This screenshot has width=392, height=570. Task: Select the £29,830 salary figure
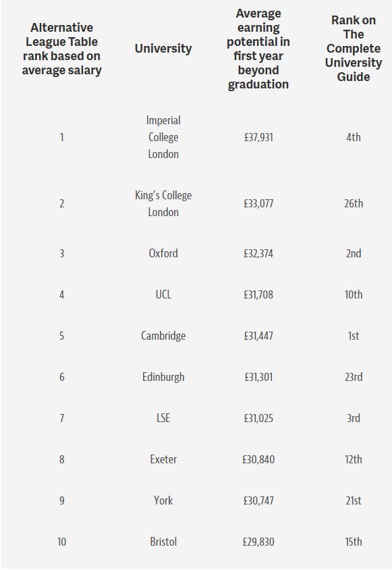258,541
